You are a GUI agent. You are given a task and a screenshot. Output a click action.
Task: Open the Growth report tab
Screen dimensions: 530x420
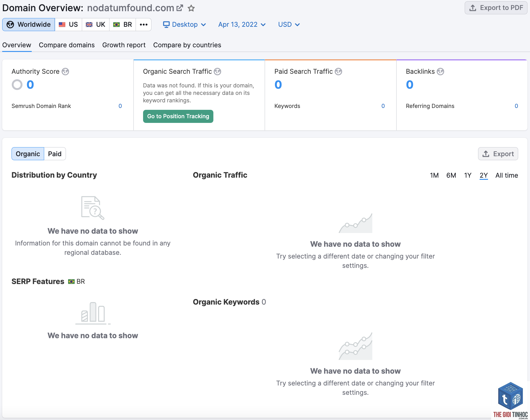click(124, 45)
